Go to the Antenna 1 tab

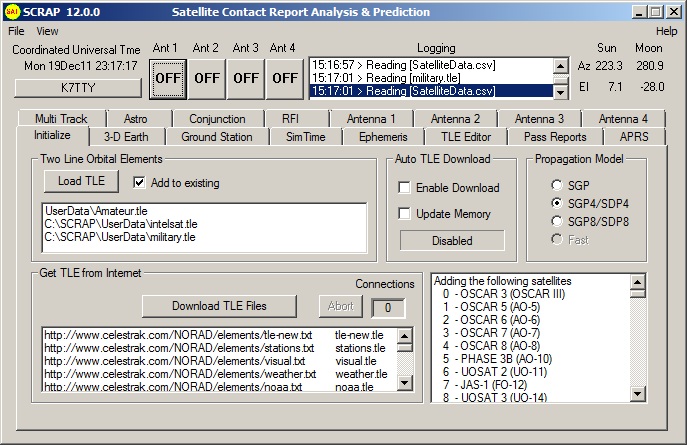coord(371,119)
